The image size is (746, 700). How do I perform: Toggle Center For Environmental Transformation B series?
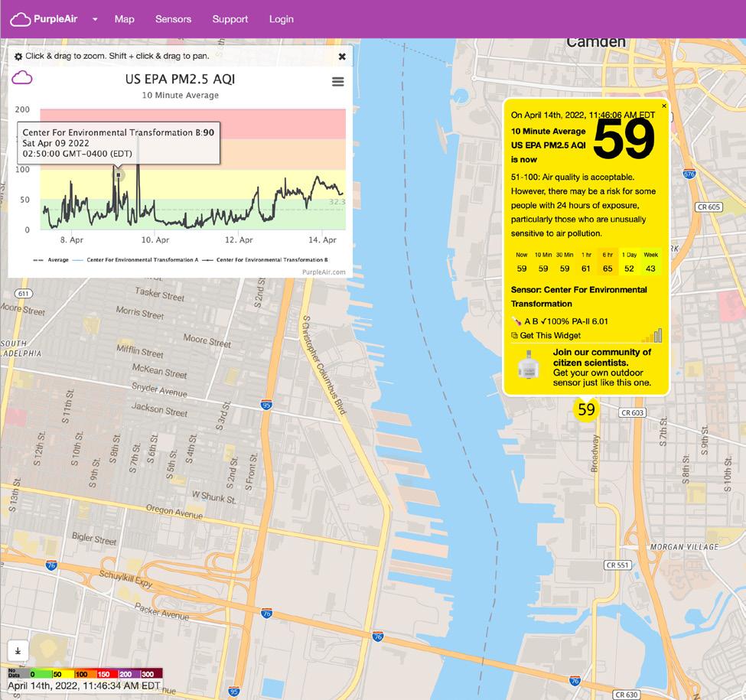point(265,260)
